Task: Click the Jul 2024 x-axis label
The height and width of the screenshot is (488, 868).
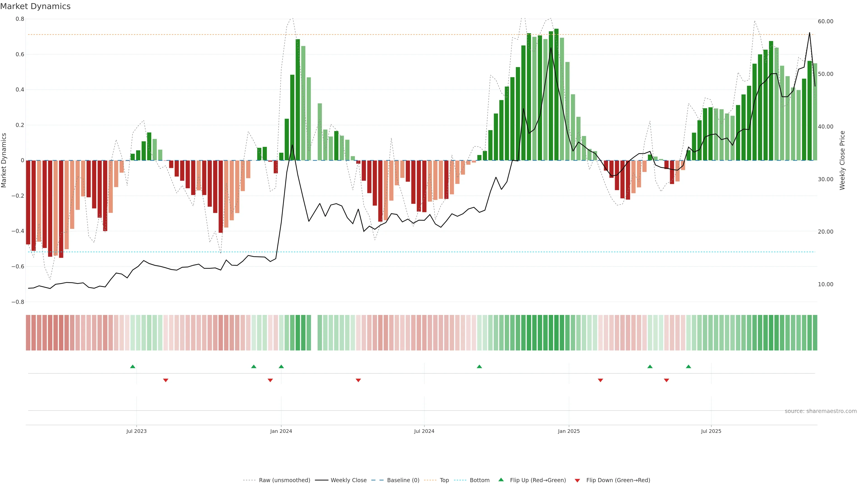Action: (x=424, y=431)
